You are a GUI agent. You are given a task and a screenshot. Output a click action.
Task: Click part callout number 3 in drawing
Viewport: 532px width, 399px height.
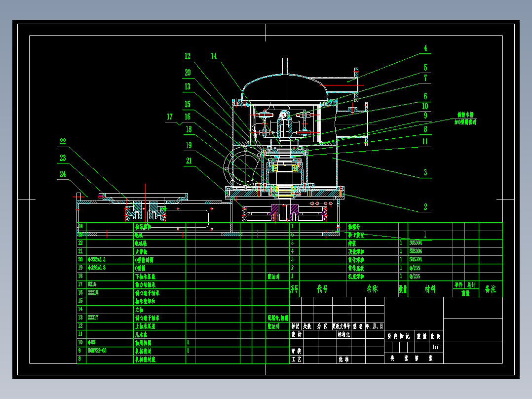tap(425, 172)
